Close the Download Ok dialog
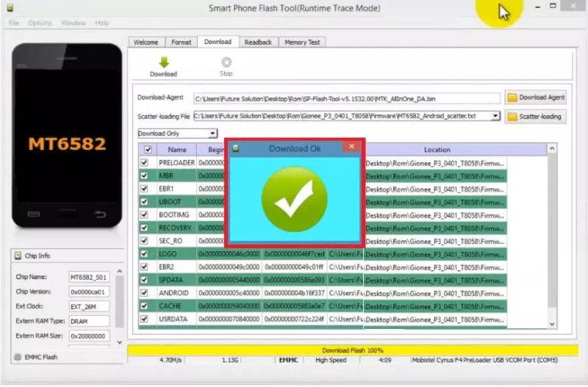588x387 pixels. [352, 146]
